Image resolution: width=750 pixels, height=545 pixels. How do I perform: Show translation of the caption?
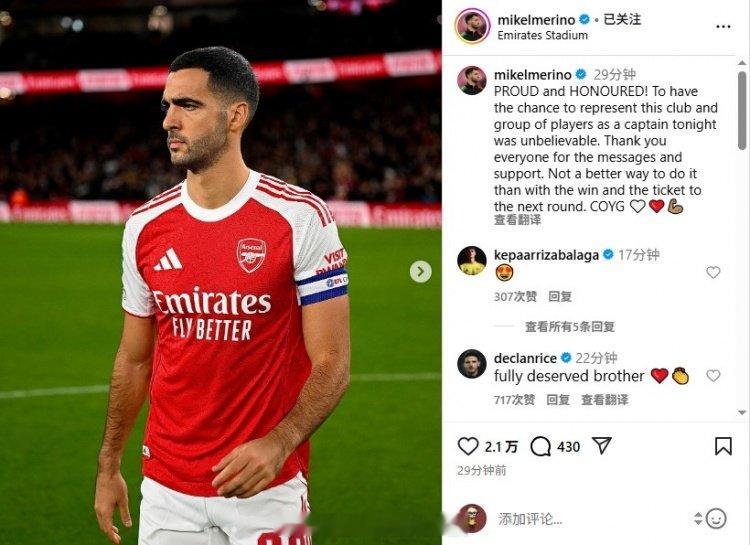(518, 220)
